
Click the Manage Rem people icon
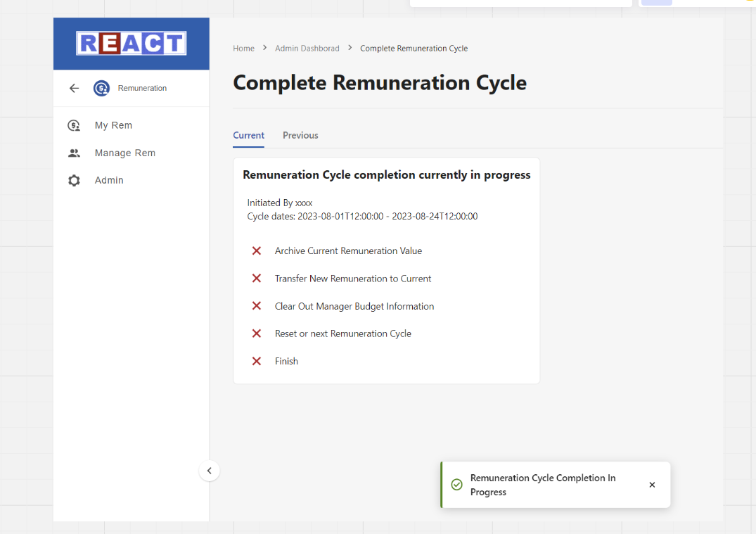[x=74, y=153]
